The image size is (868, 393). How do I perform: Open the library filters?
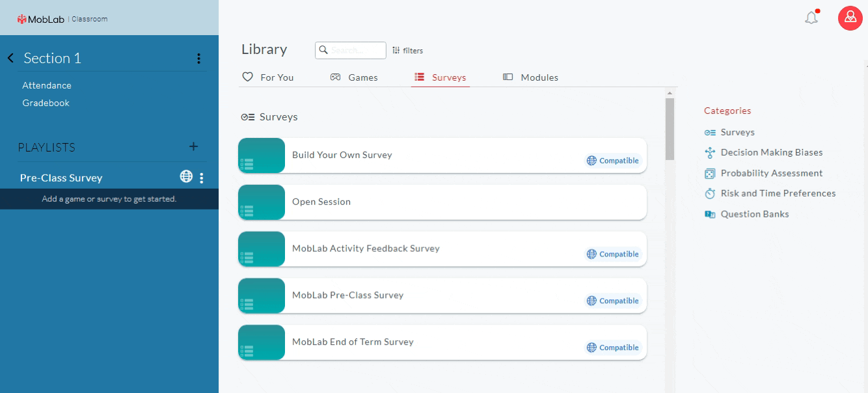coord(407,50)
